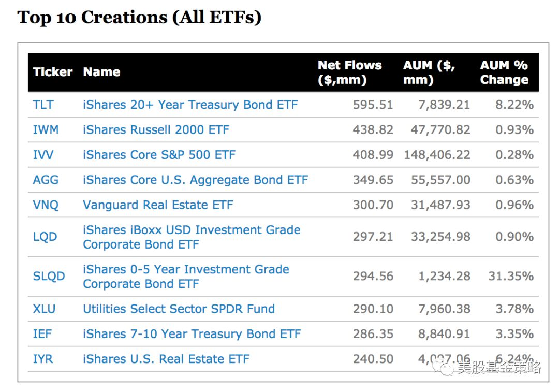The width and height of the screenshot is (559, 392).
Task: Open iShares Core S&P 500 ETF
Action: (x=159, y=155)
